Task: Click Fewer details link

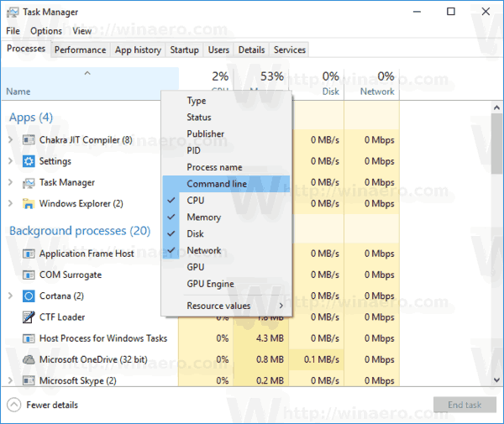Action: coord(52,405)
